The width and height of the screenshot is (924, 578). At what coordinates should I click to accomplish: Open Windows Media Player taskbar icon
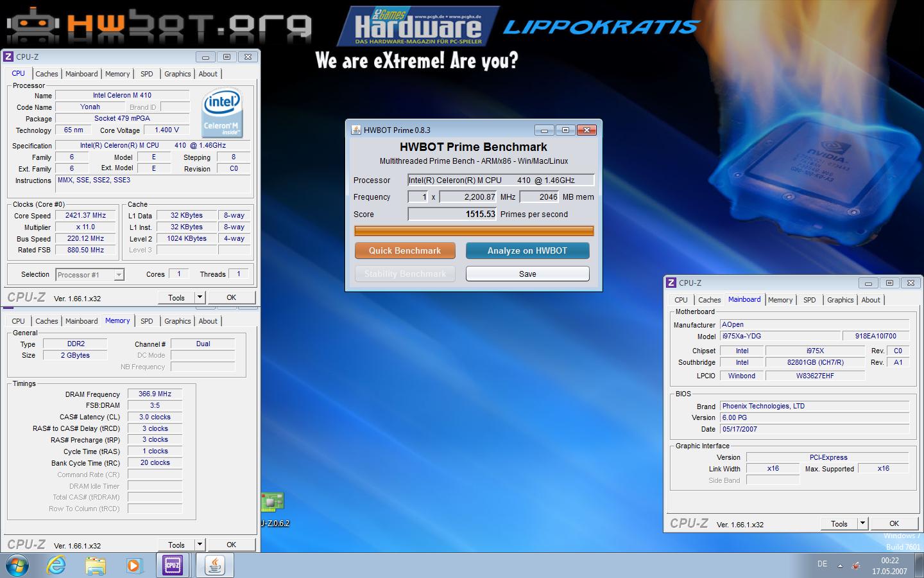point(133,566)
